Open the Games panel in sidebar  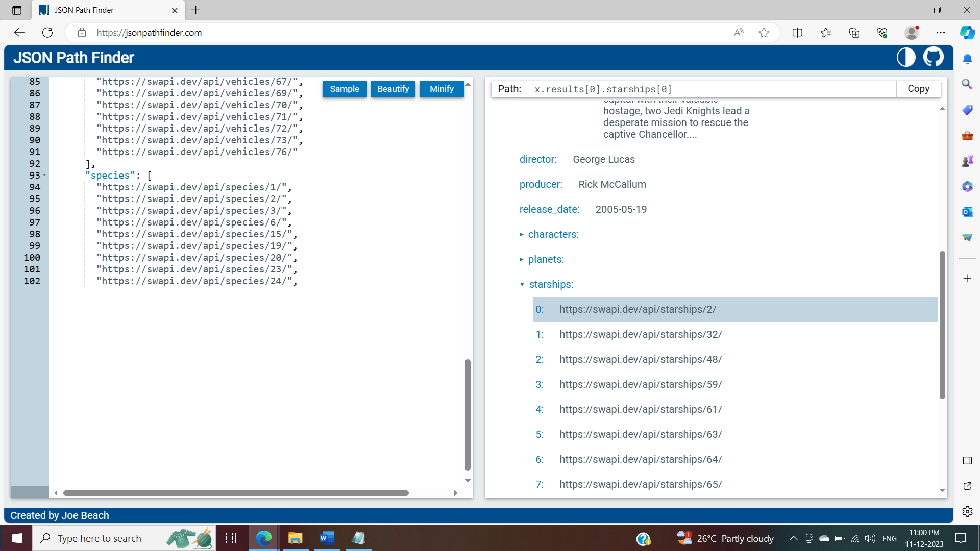click(x=967, y=160)
